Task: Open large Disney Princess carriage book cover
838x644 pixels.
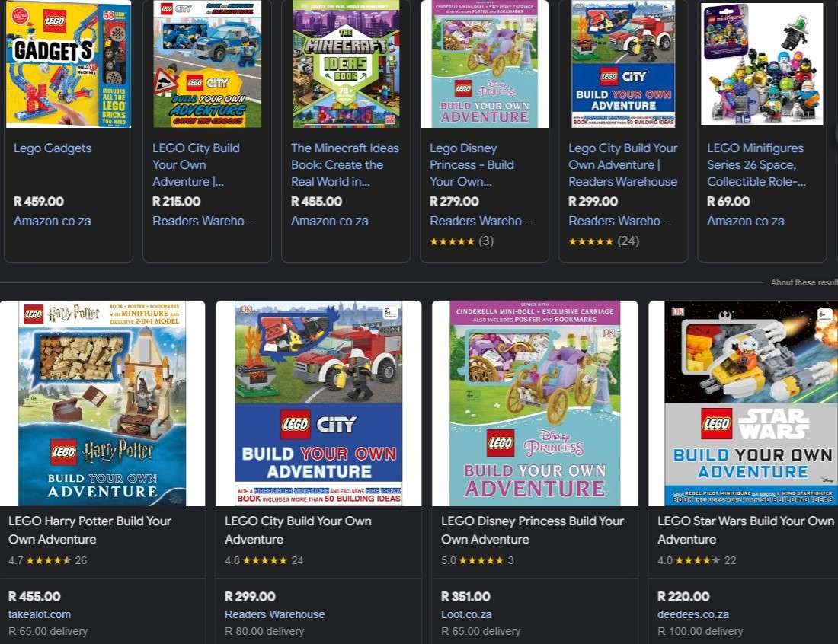Action: [x=535, y=403]
